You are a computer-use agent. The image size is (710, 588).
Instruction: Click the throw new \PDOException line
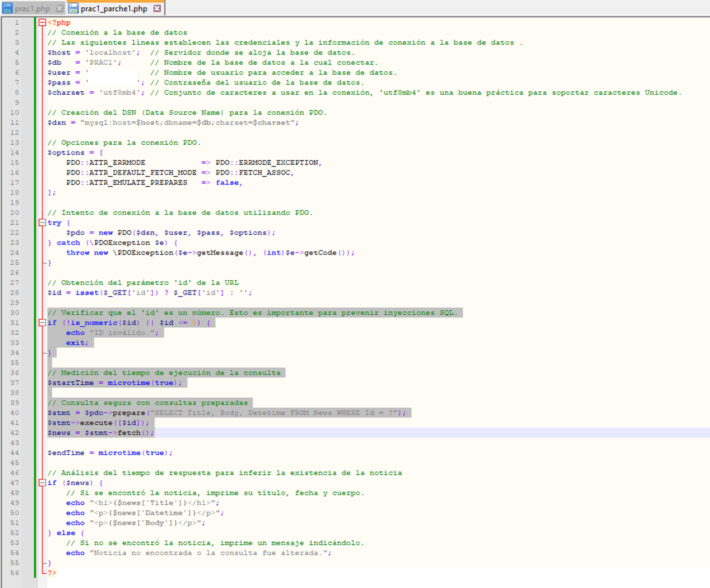point(210,253)
